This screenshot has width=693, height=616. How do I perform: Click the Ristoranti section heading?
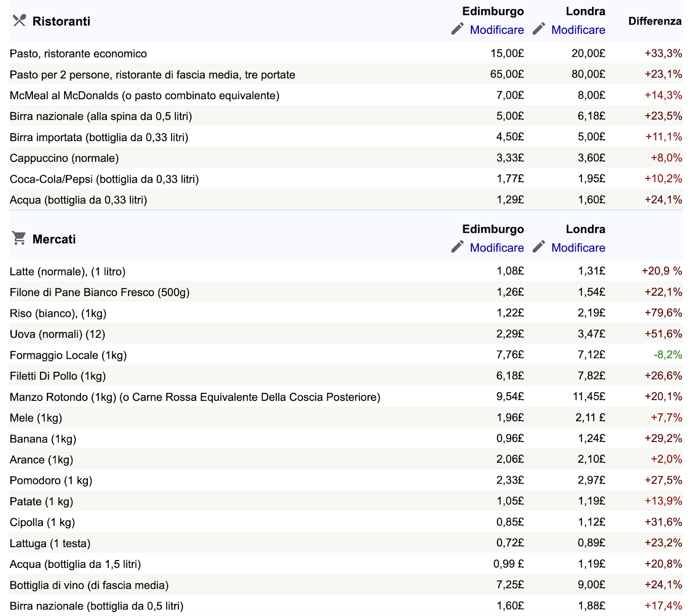coord(62,21)
